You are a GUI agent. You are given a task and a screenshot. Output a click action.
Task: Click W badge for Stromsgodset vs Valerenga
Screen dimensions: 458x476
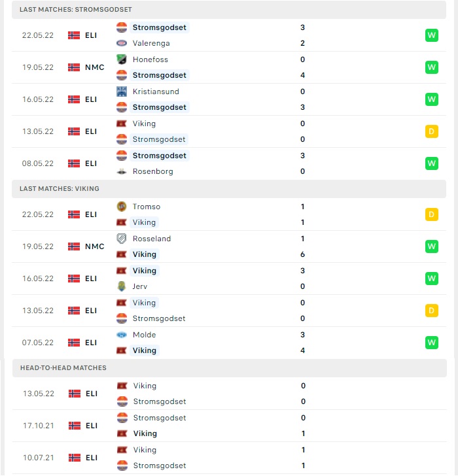(432, 35)
